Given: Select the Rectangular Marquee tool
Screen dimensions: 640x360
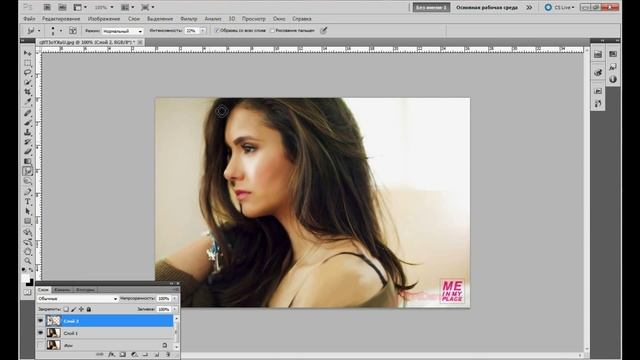Looking at the screenshot, I should [x=27, y=63].
